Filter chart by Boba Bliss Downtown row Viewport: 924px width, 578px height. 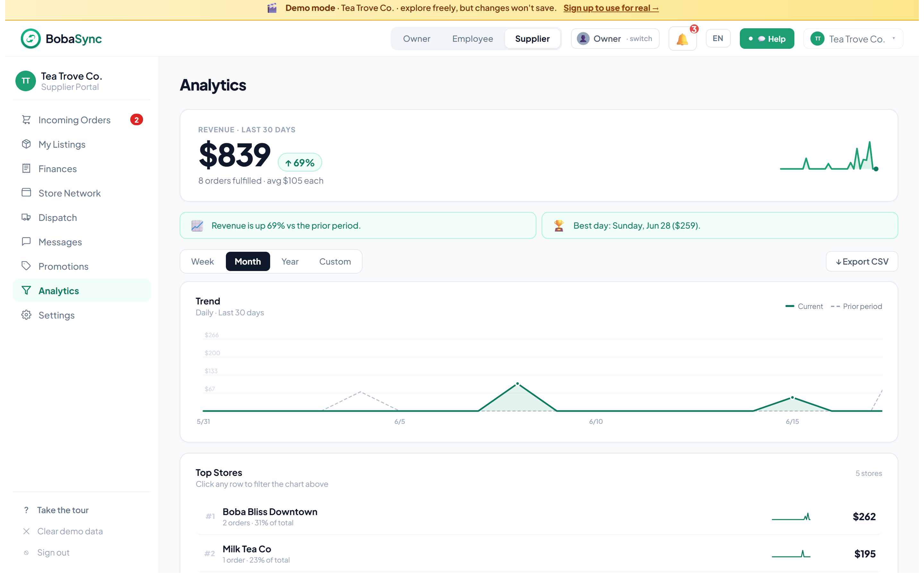[x=539, y=517]
